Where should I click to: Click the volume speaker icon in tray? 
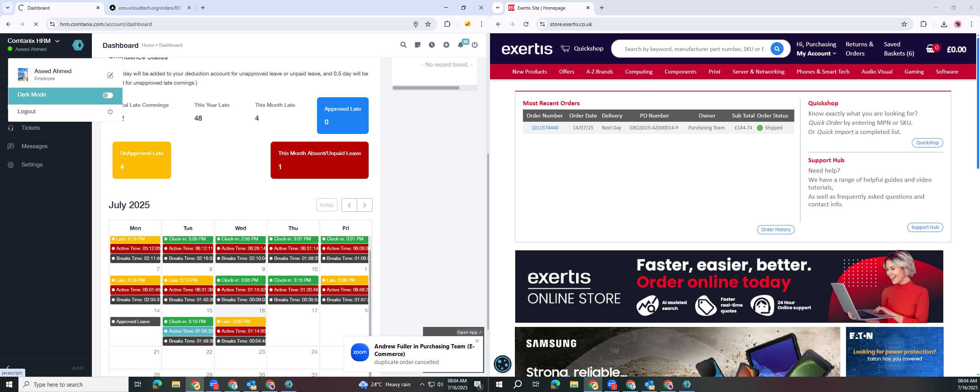pos(440,384)
